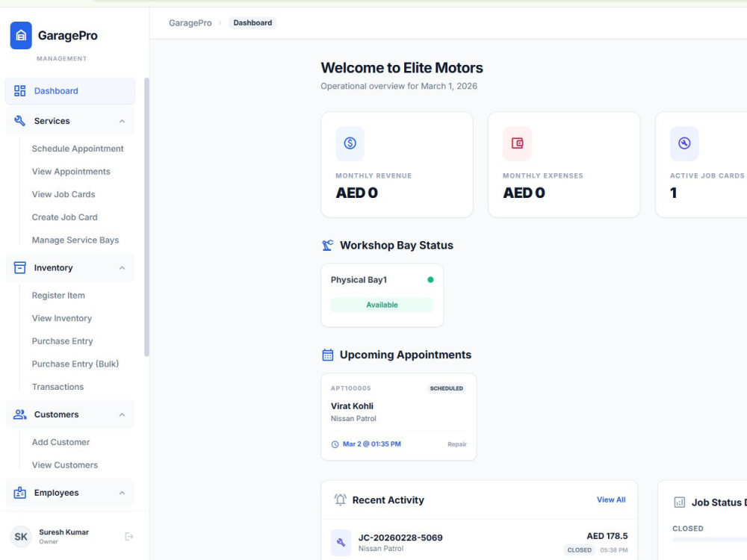Viewport: 747px width, 560px height.
Task: Go to View Customers
Action: click(65, 464)
